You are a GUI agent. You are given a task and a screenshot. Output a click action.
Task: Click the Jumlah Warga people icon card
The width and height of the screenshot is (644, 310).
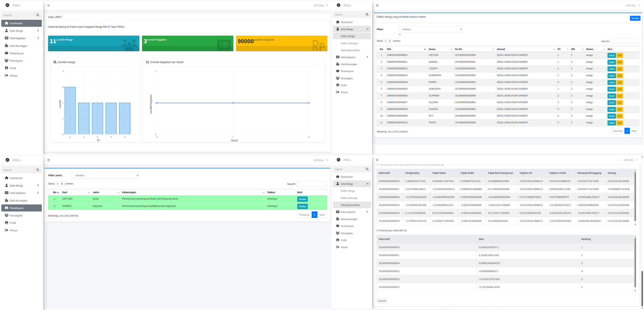[x=94, y=44]
